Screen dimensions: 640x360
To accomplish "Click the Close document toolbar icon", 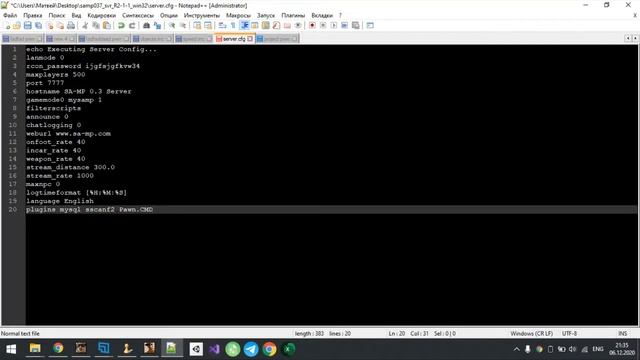I will (50, 25).
